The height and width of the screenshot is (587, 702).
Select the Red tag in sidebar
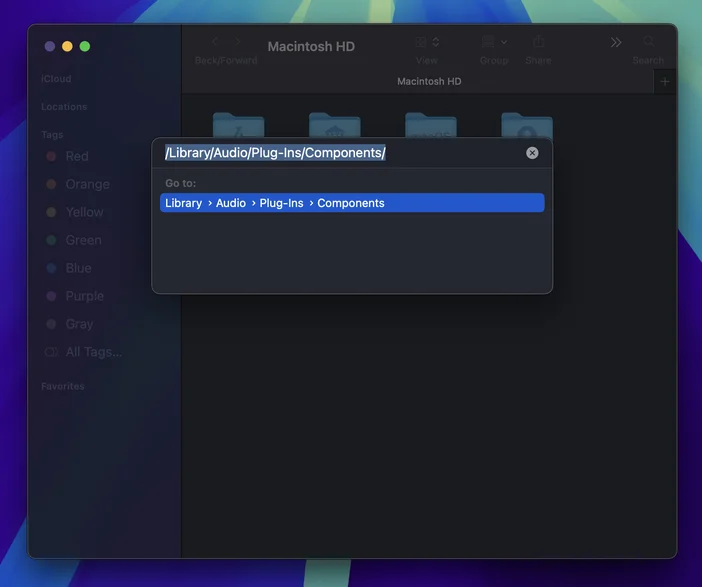click(77, 156)
